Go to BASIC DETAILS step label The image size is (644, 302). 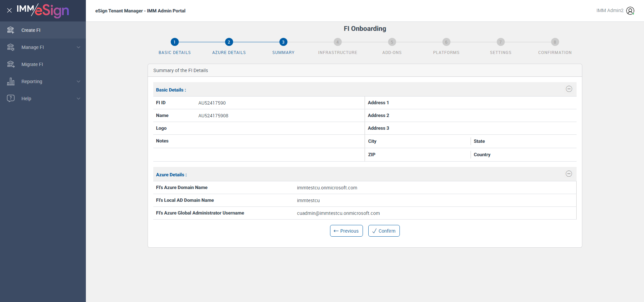[x=174, y=53]
